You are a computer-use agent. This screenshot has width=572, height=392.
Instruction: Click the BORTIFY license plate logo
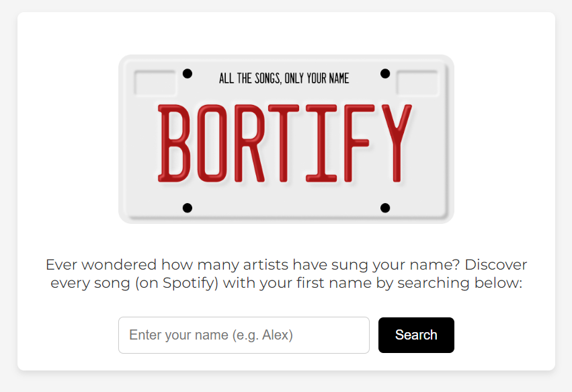point(286,139)
